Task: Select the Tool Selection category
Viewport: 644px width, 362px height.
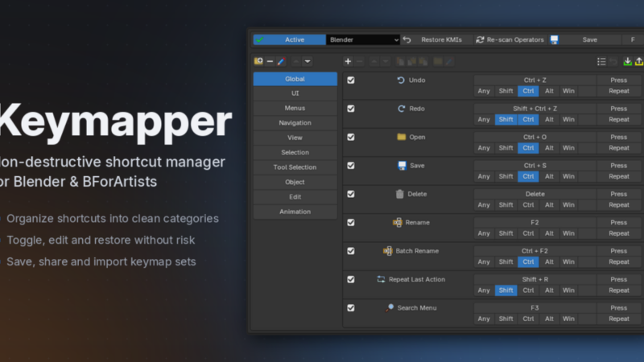Action: [295, 167]
